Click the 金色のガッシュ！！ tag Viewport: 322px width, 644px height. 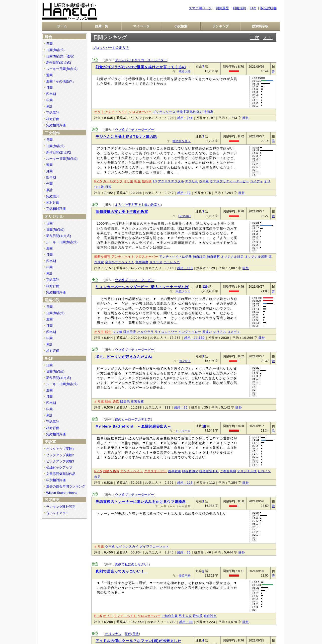[120, 262]
